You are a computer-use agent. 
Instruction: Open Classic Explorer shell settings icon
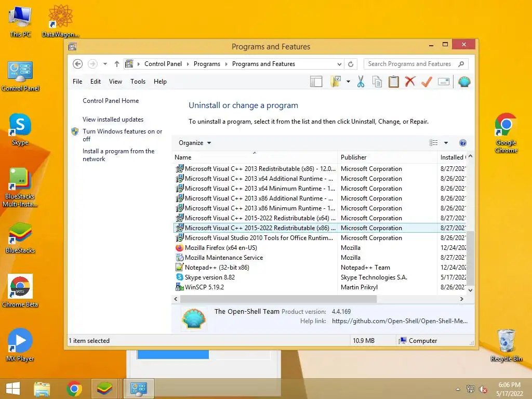tap(464, 82)
